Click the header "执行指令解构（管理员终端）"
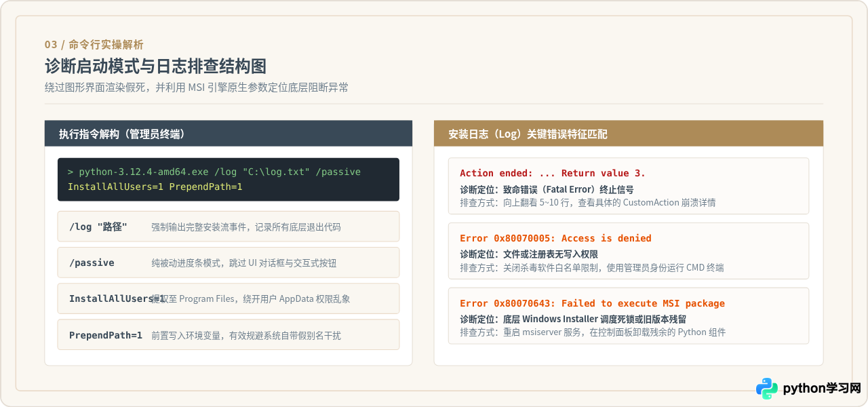 [122, 134]
